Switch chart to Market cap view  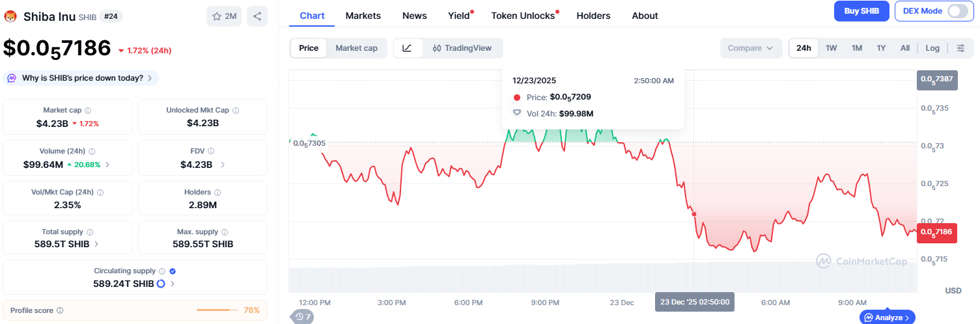(x=356, y=48)
